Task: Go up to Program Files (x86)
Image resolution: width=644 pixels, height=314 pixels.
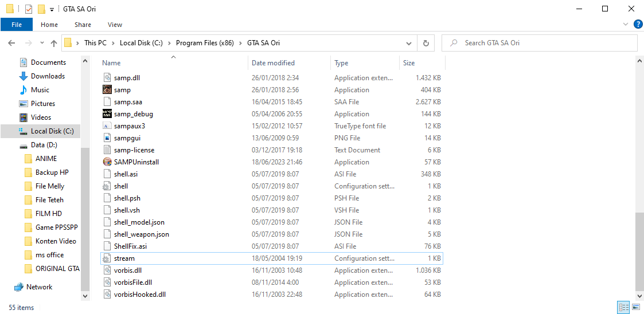Action: [x=54, y=42]
